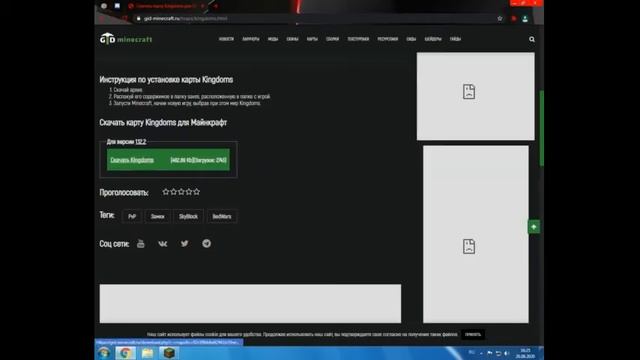This screenshot has height=360, width=640.
Task: Open File Explorer from the taskbar
Action: (147, 353)
